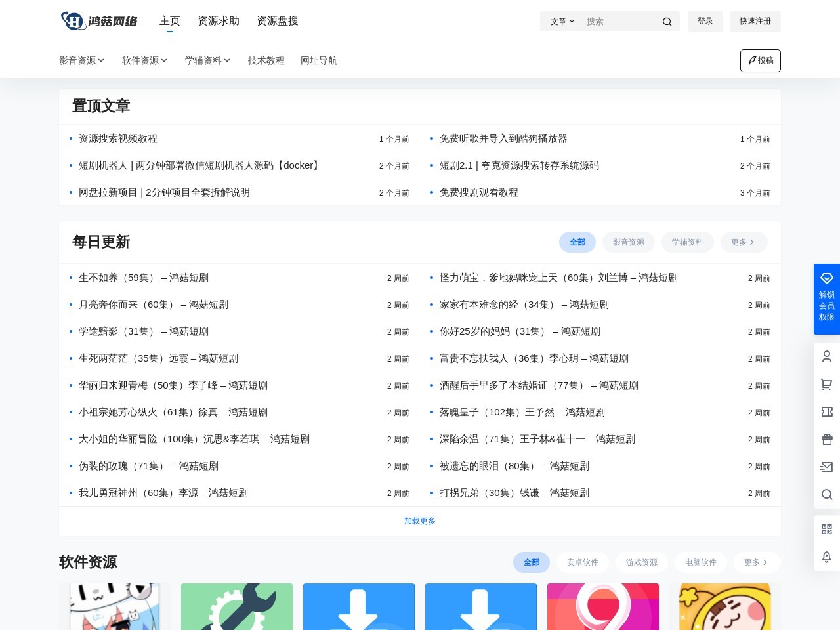Open 酒醒后手里多了本结婚证 entry

pyautogui.click(x=539, y=385)
